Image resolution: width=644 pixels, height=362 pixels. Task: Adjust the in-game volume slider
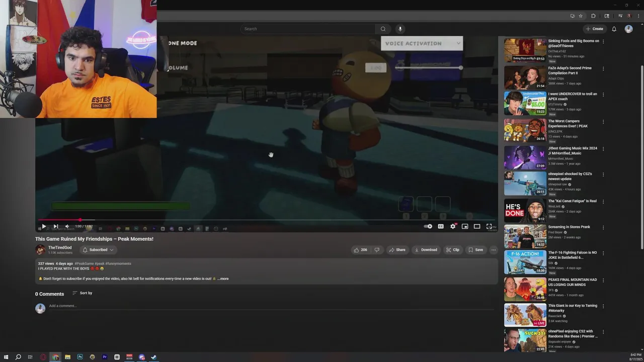tap(428, 67)
